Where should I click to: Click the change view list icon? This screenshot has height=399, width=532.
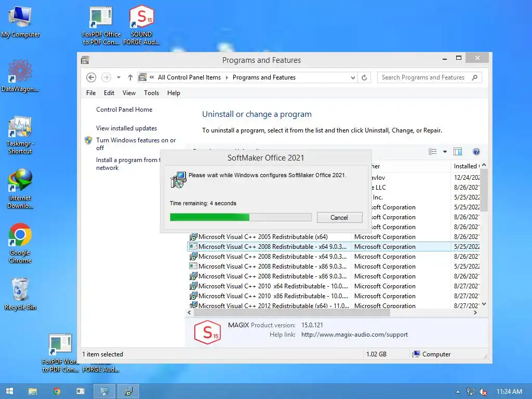pos(433,152)
